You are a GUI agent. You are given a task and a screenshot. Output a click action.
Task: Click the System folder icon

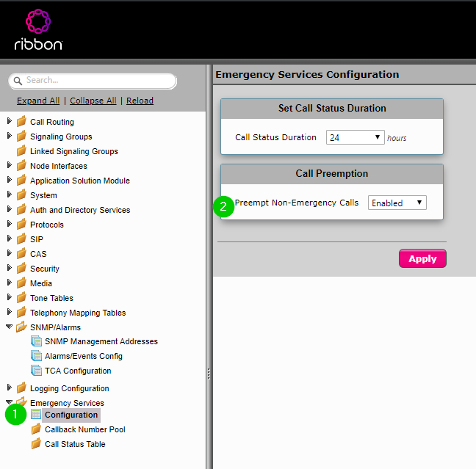[x=21, y=194]
